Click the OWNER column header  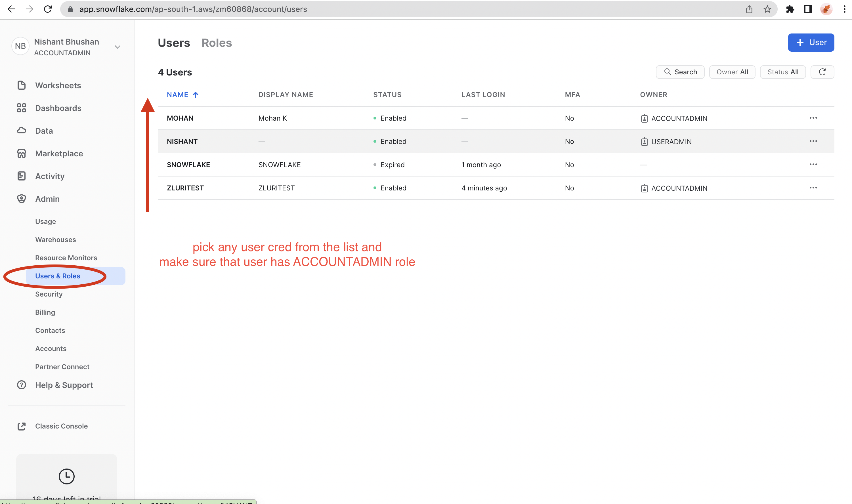point(653,94)
